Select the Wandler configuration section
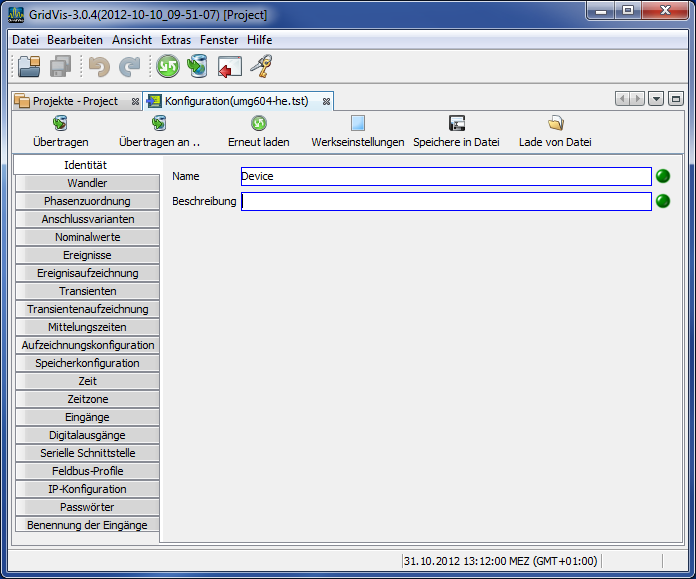Image resolution: width=696 pixels, height=579 pixels. click(x=87, y=183)
